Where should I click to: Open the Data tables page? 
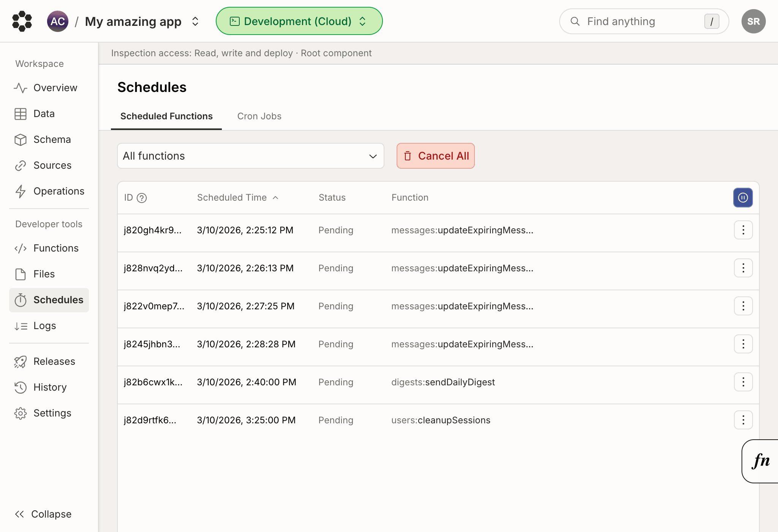click(49, 114)
